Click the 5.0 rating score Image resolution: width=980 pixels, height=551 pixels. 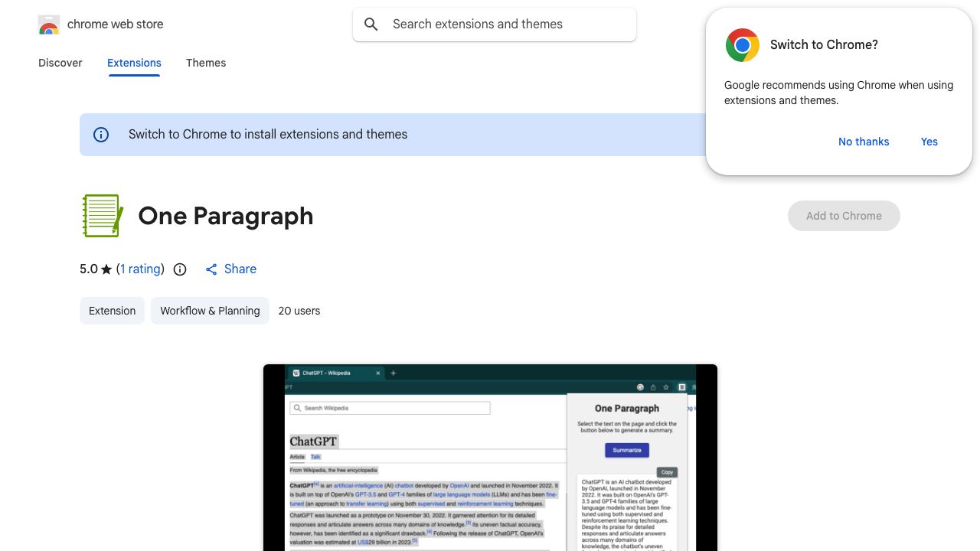[x=89, y=269]
